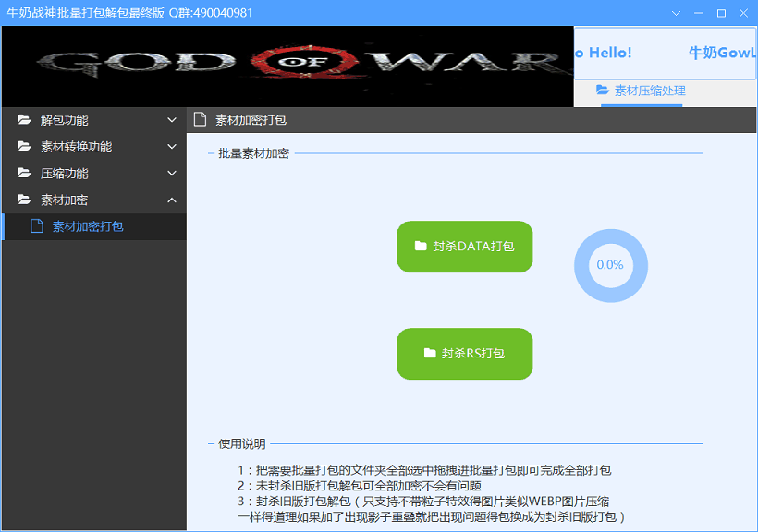This screenshot has height=532, width=758.
Task: Open the title bar dropdown arrow menu
Action: [x=676, y=13]
